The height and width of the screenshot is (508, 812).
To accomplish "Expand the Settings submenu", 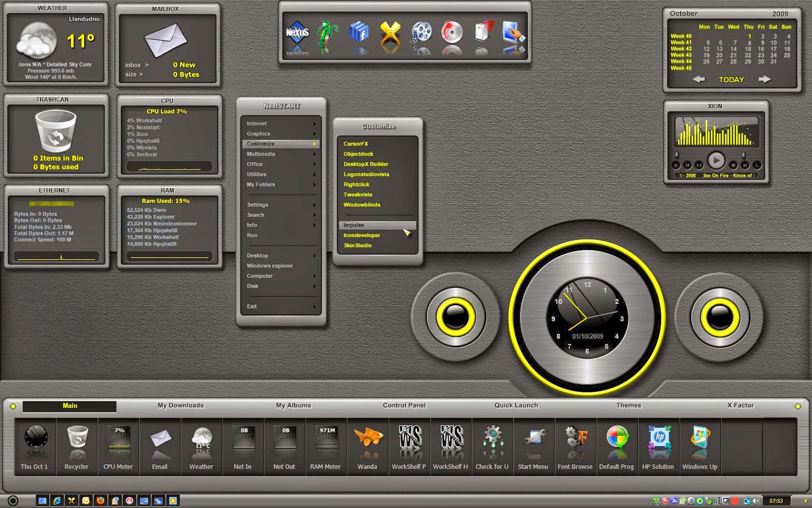I will coord(281,205).
